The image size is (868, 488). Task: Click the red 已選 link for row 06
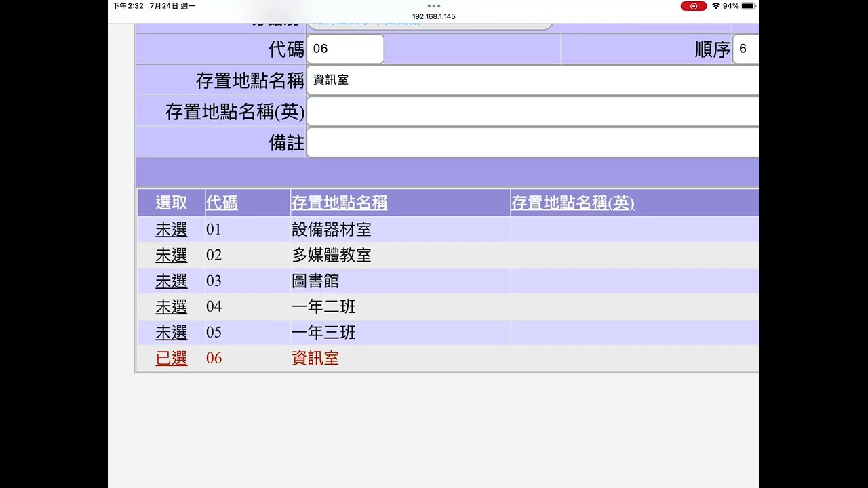[x=171, y=359]
